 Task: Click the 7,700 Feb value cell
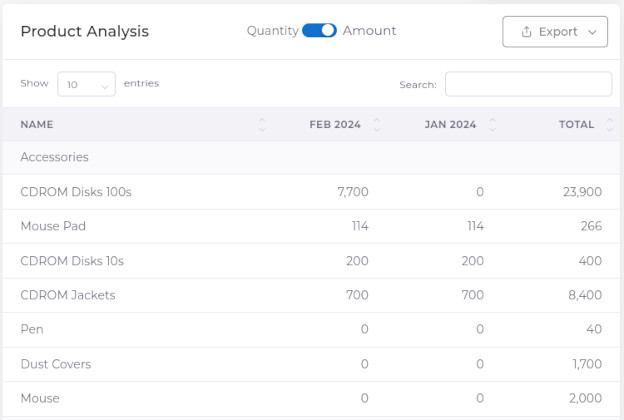click(353, 192)
